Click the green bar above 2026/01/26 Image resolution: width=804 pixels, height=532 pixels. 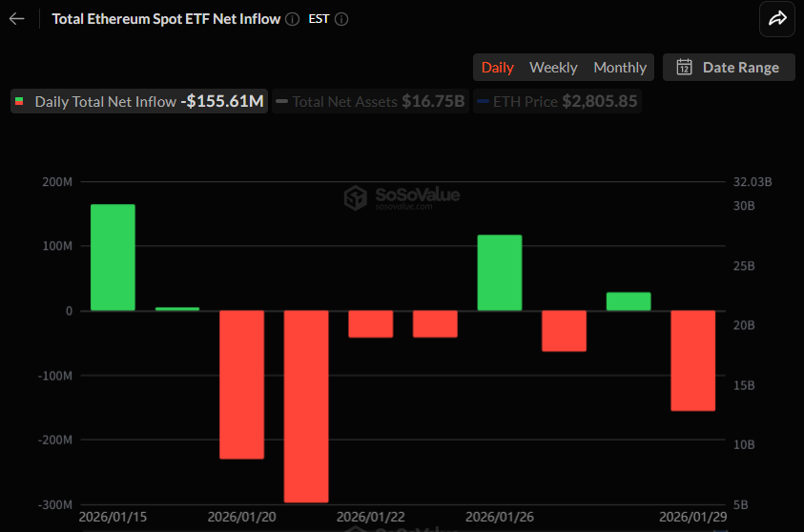click(x=500, y=273)
